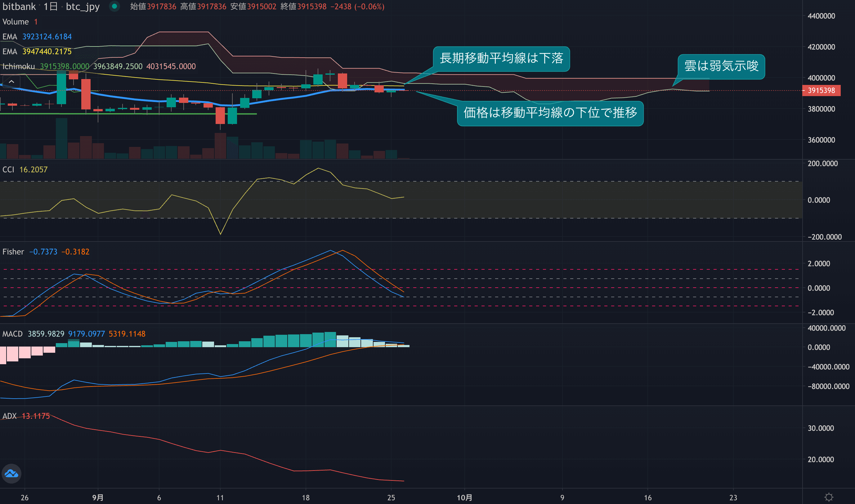The height and width of the screenshot is (504, 855).
Task: Click the ADX pane legend label
Action: tap(10, 416)
